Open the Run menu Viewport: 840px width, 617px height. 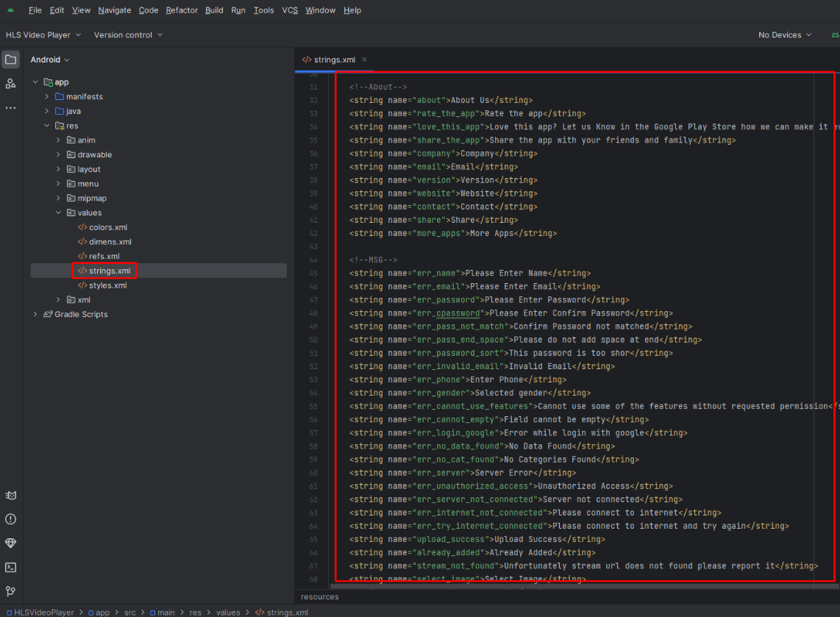pos(238,10)
